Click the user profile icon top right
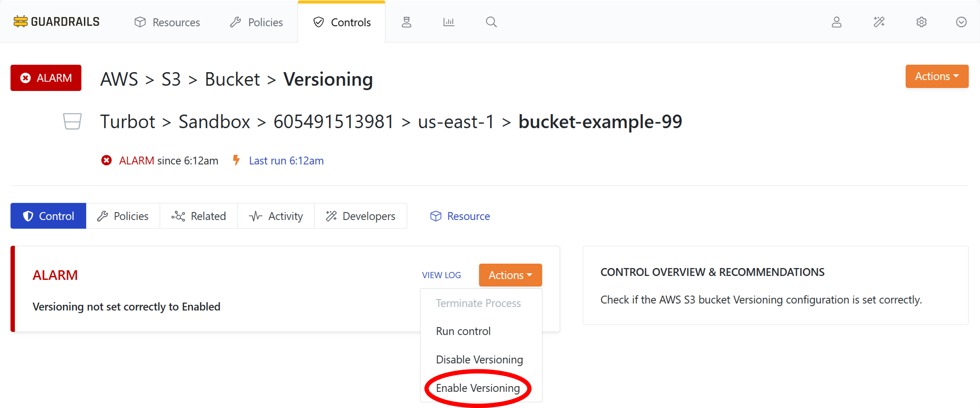980x408 pixels. (836, 22)
